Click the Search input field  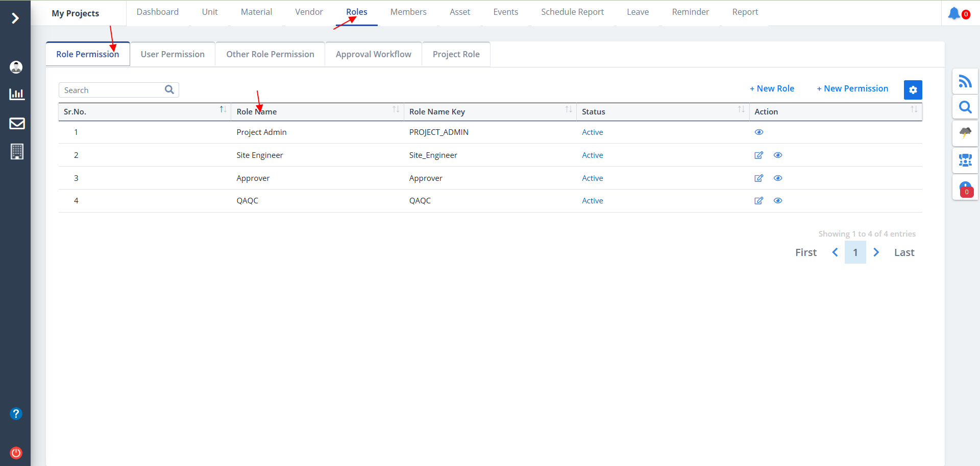[x=112, y=90]
